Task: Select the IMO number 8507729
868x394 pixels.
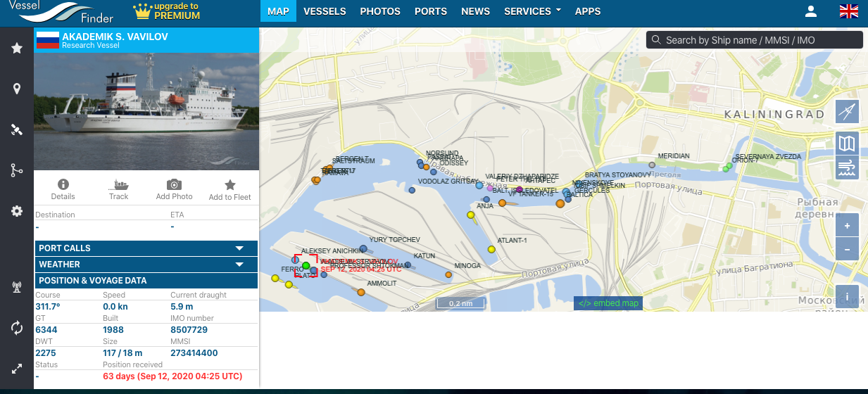Action: coord(189,329)
